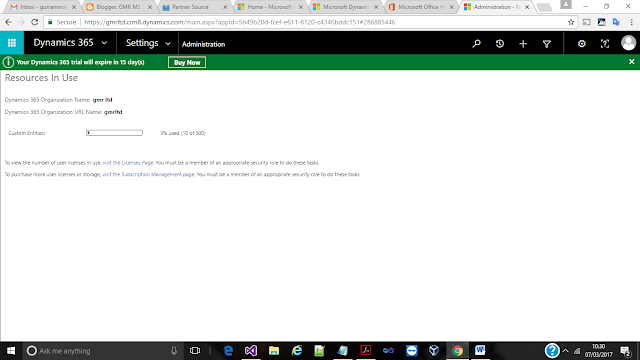Click the quick create plus icon
The image size is (640, 360).
click(523, 43)
